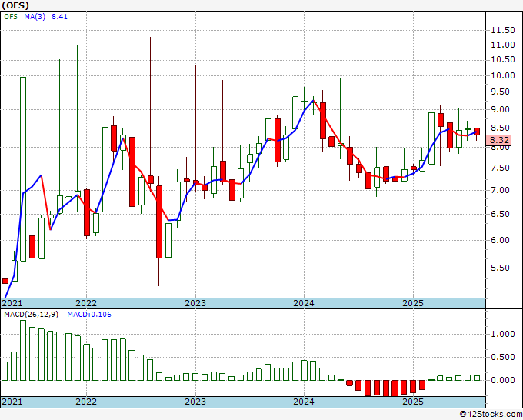Click the green OFS legend label

point(11,17)
